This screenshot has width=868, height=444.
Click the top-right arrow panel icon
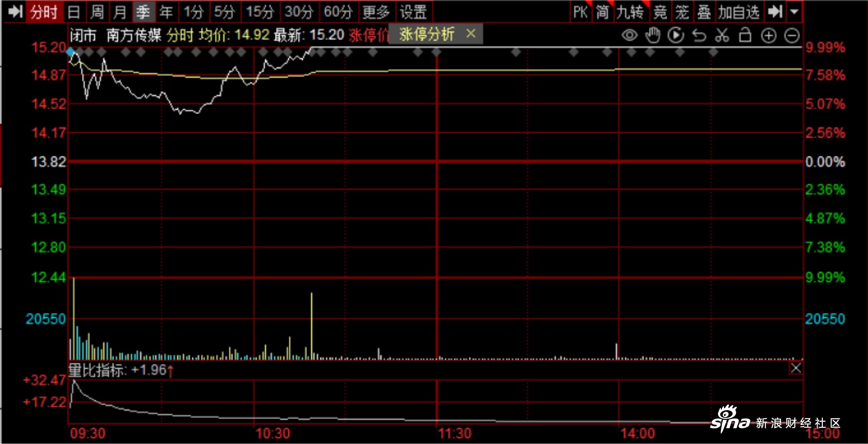click(775, 12)
